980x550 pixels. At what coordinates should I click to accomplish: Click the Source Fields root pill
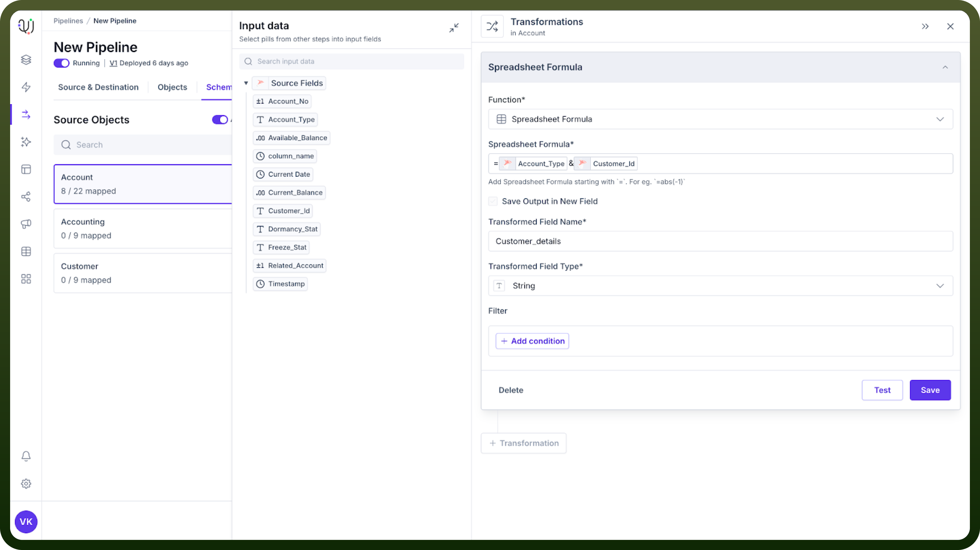289,83
